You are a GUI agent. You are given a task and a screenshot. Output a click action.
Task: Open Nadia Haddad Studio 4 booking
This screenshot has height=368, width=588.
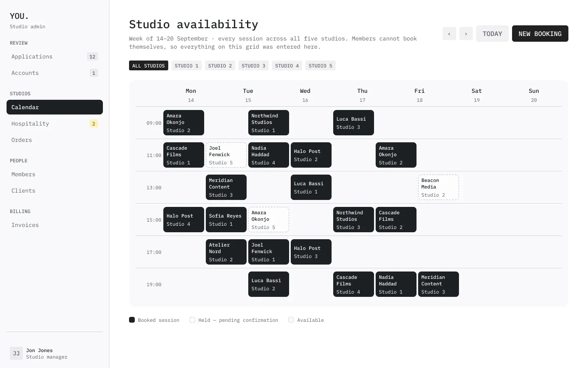(269, 155)
